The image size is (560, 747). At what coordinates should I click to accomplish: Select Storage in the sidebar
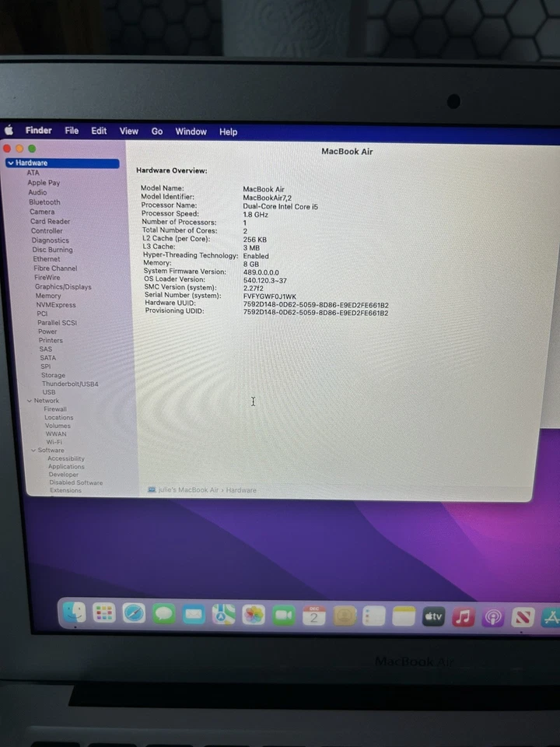point(53,375)
